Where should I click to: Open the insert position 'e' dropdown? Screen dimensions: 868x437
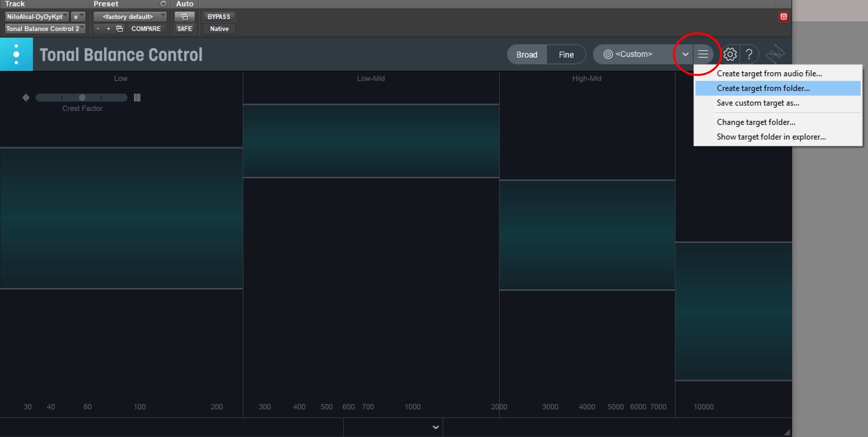[78, 17]
